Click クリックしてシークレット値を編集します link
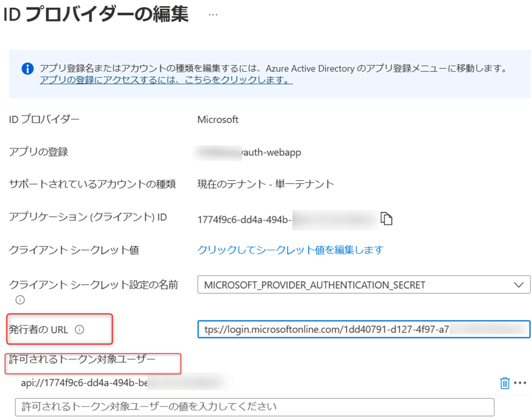The width and height of the screenshot is (532, 418). [290, 250]
